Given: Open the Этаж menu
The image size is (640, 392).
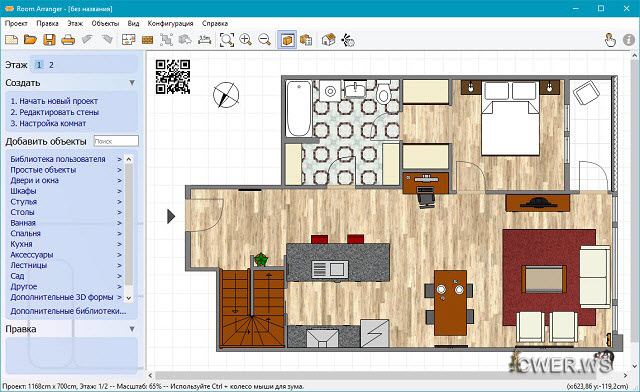Looking at the screenshot, I should click(x=75, y=23).
